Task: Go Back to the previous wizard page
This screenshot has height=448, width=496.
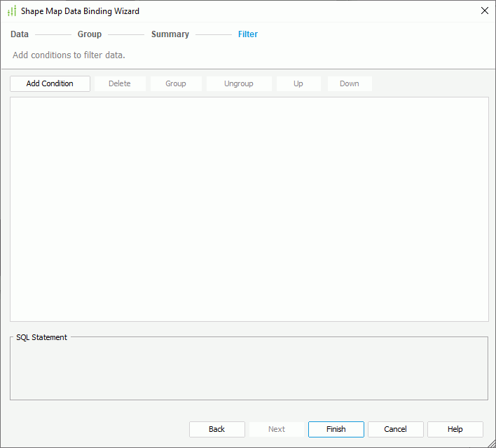Action: (x=217, y=429)
